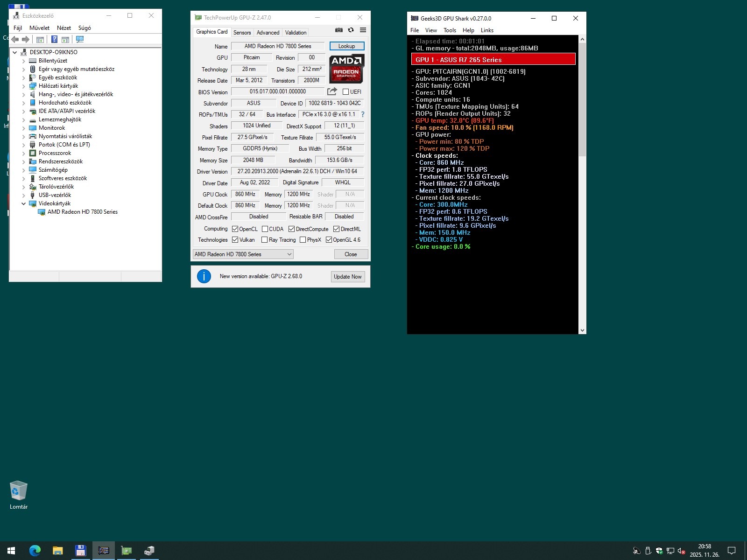The image size is (747, 560).
Task: Click the Update Now button
Action: point(348,277)
